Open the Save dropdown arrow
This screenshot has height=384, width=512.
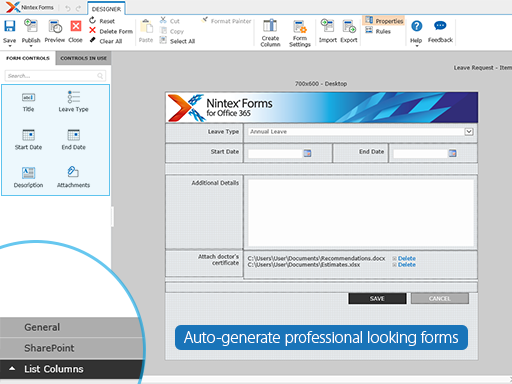9,46
